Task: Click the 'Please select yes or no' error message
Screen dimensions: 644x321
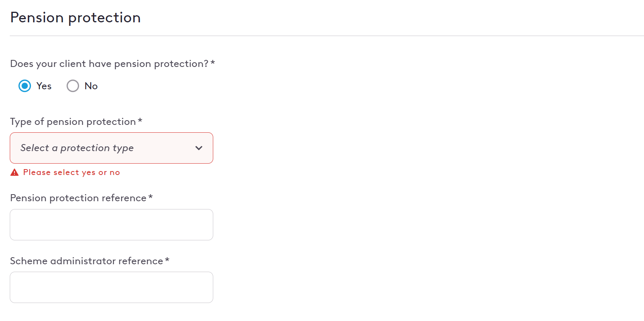Action: [x=72, y=172]
